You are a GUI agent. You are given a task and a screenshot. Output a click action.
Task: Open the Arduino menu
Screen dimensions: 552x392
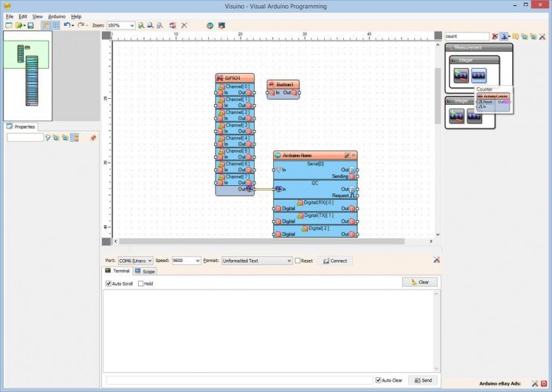click(57, 16)
